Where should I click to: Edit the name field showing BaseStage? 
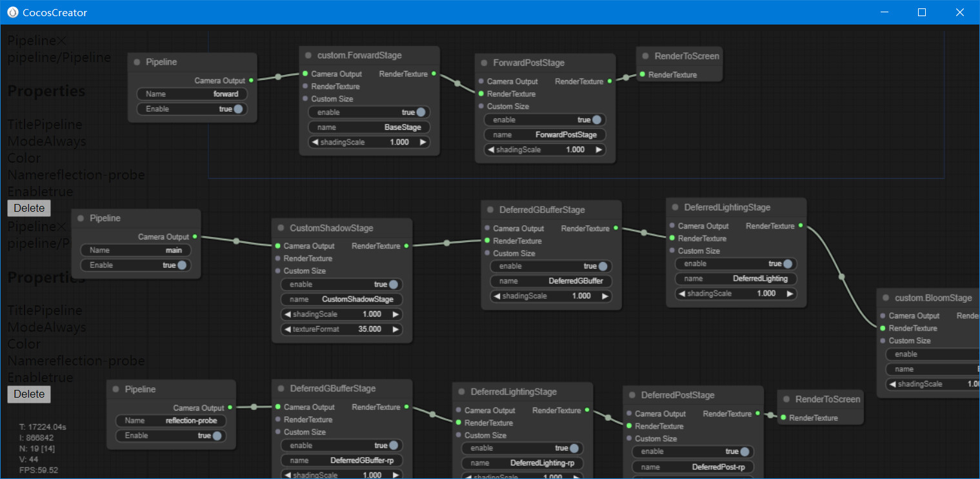(x=370, y=127)
